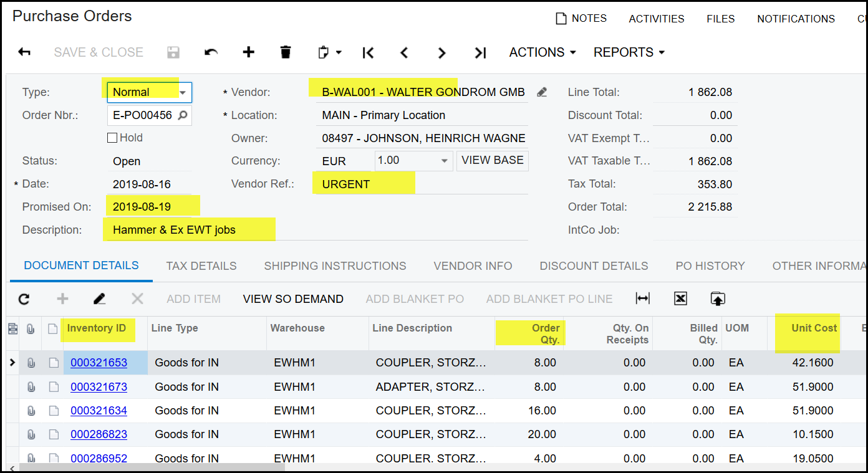Add a new purchase order record
The height and width of the screenshot is (473, 868).
pyautogui.click(x=248, y=52)
